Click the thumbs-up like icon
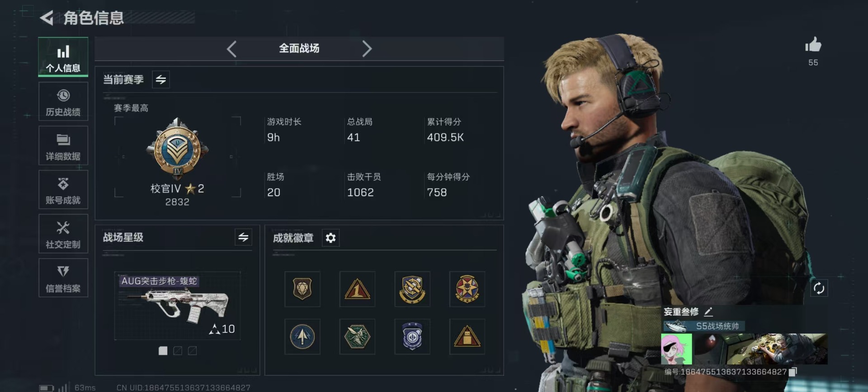Screen dimensions: 868x392 pos(813,45)
